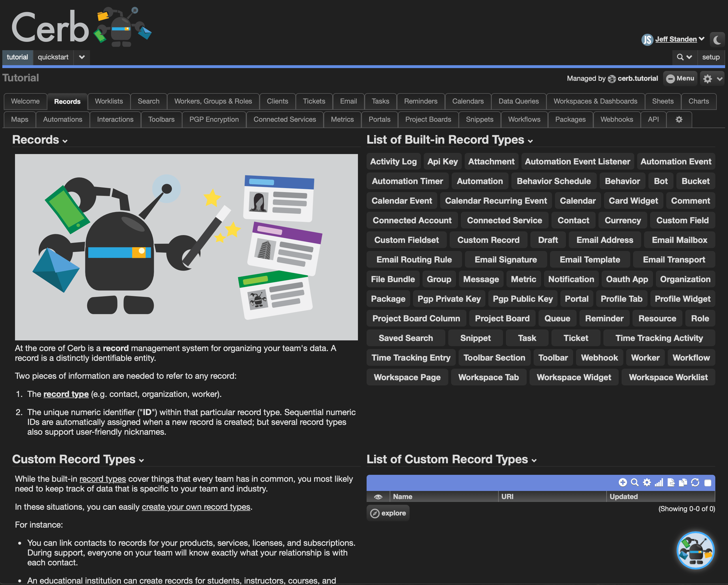This screenshot has width=728, height=585.
Task: Select the Custom Record record type
Action: pyautogui.click(x=488, y=240)
